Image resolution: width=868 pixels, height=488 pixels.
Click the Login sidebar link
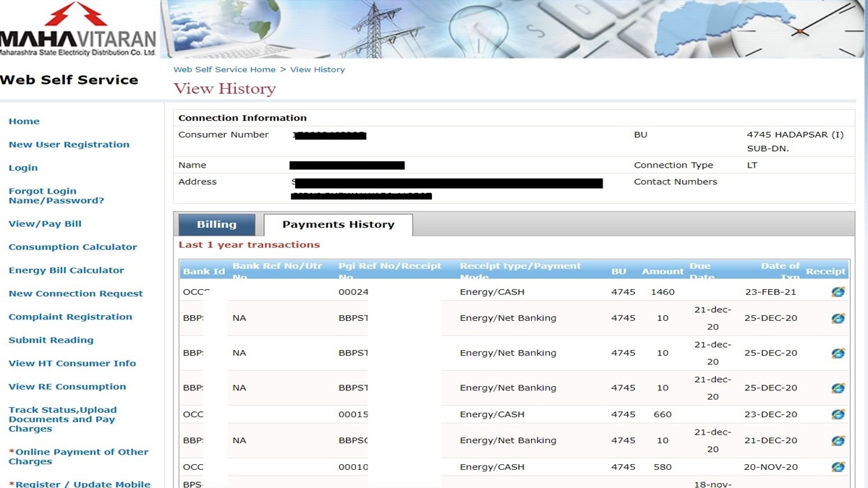[22, 167]
